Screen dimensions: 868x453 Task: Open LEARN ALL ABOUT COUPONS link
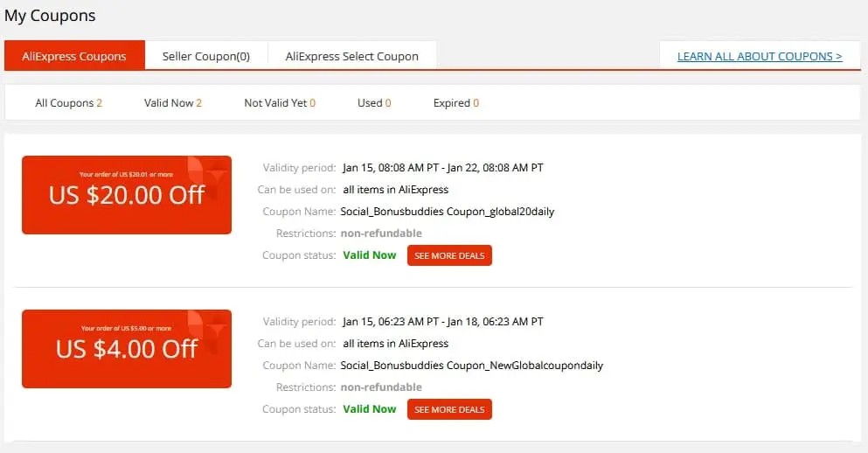click(760, 56)
